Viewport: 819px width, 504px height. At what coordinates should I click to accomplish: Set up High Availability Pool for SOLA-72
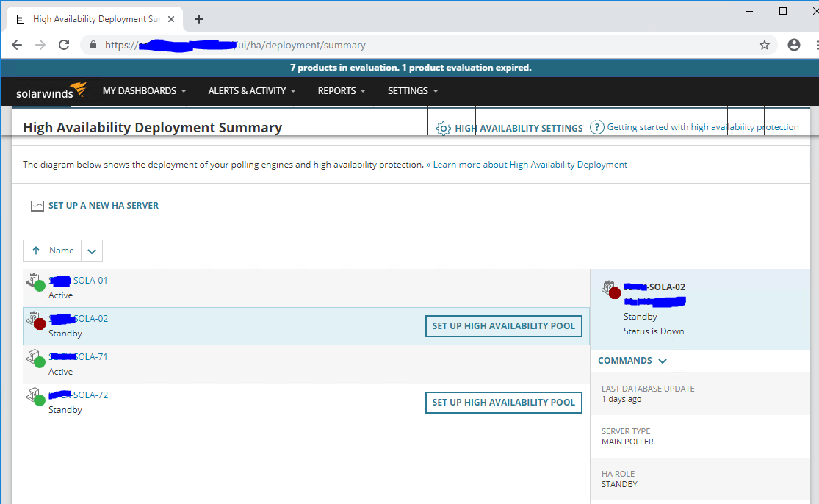(503, 402)
